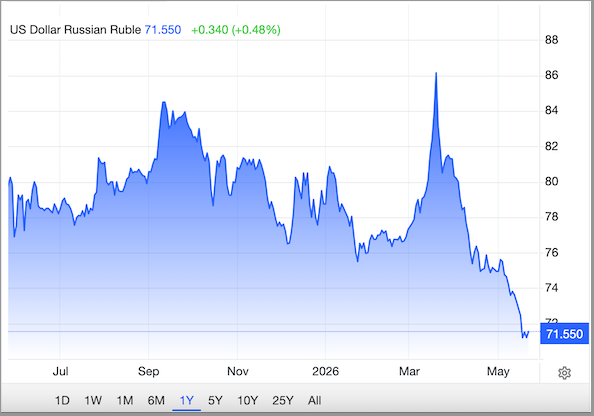Choose the 5Y time range tab

215,400
